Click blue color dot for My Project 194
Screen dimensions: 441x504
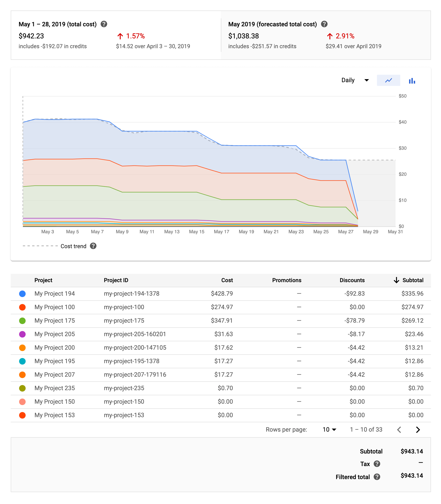[x=22, y=294]
